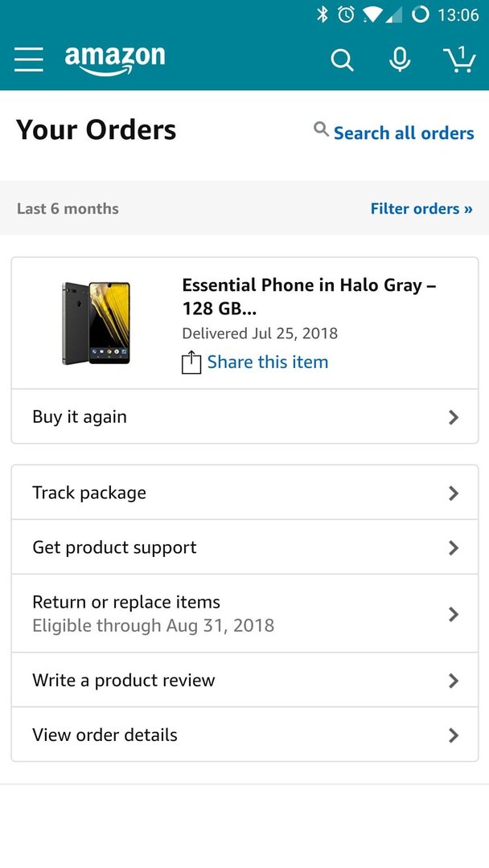This screenshot has width=489, height=868.
Task: Tap the Wi-Fi signal status icon
Action: point(374,15)
